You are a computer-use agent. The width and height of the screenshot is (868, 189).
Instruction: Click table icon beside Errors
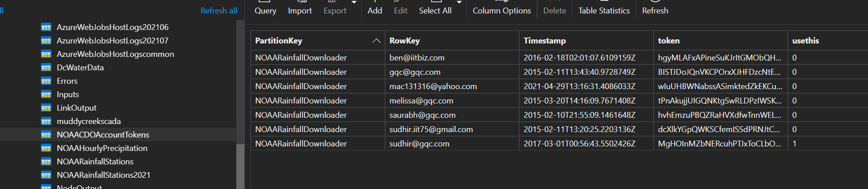click(x=46, y=81)
